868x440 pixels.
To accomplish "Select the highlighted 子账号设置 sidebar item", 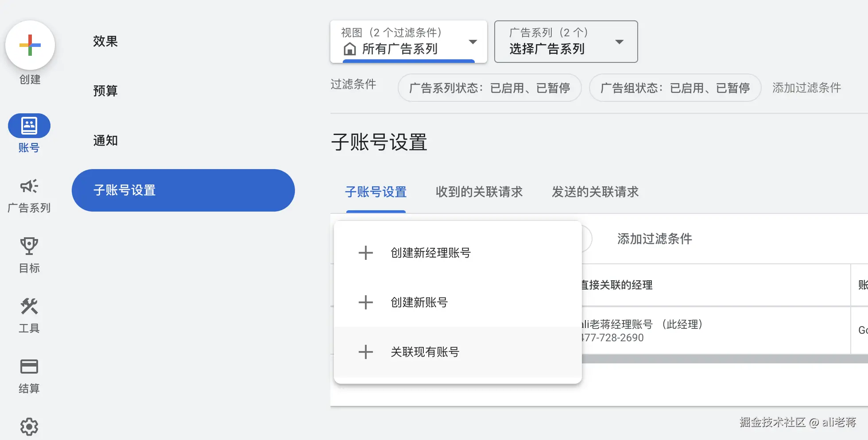I will point(183,190).
